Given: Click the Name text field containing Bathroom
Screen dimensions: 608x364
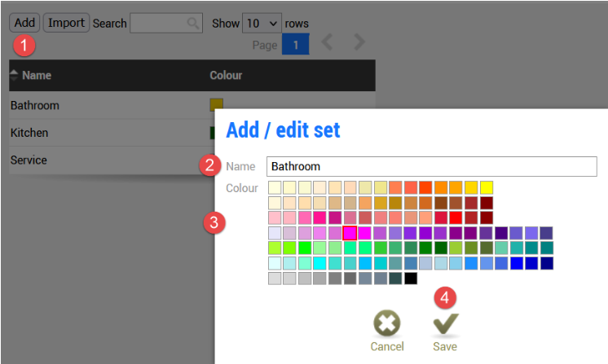Looking at the screenshot, I should 431,166.
